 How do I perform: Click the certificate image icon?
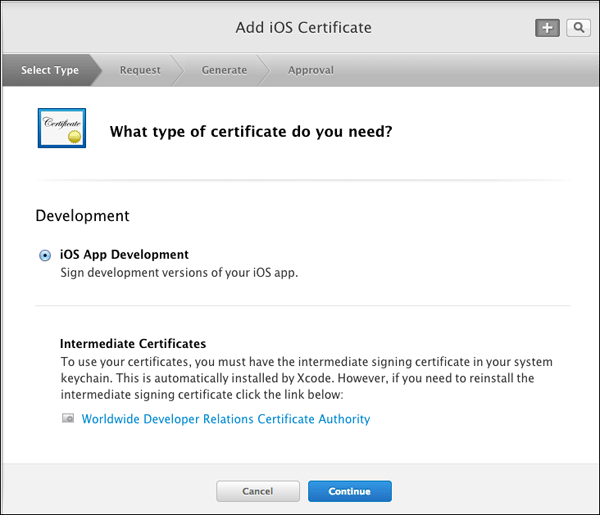pyautogui.click(x=62, y=128)
